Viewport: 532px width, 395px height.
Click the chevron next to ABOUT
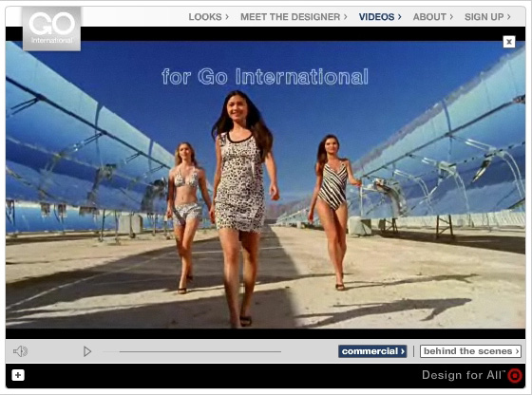[x=451, y=16]
